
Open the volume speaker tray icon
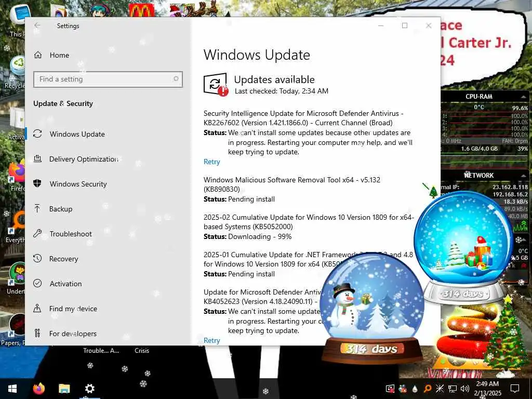(465, 389)
